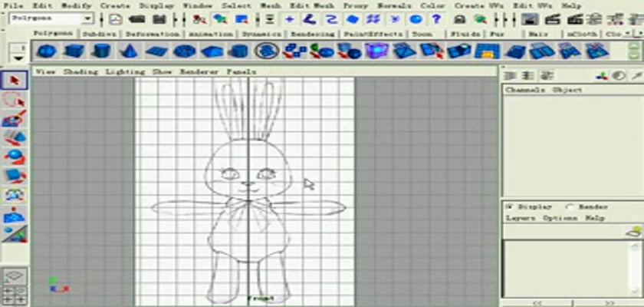This screenshot has height=307, width=644.
Task: Create a polygon cube from shelf
Action: [74, 51]
